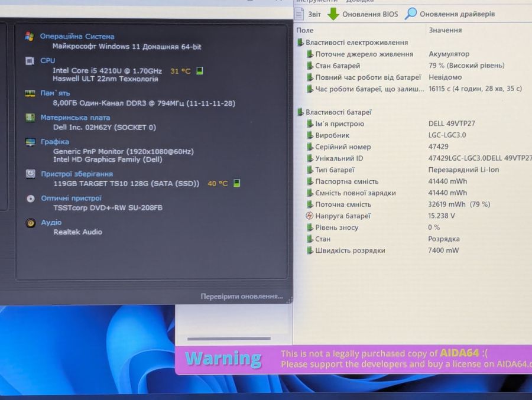Click speaker audio icon in Speccy

pyautogui.click(x=31, y=223)
